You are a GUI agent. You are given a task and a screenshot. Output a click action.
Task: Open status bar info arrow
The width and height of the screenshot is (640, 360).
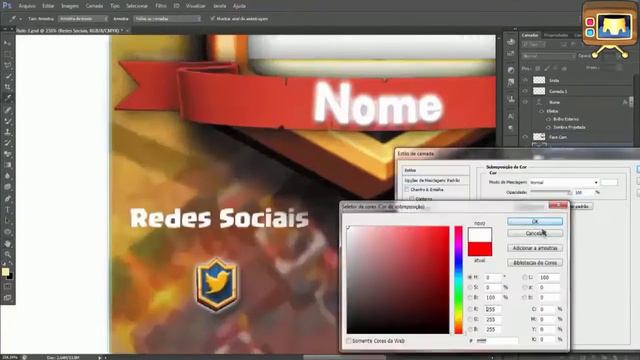tap(100, 358)
